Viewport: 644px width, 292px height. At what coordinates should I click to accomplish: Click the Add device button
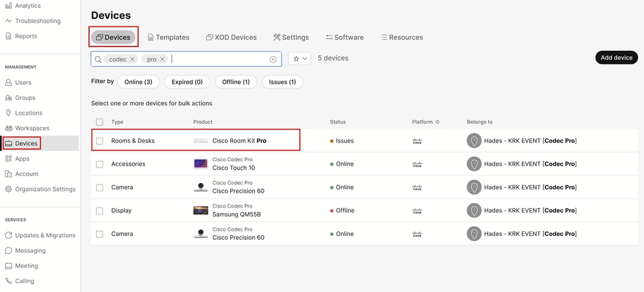point(616,57)
